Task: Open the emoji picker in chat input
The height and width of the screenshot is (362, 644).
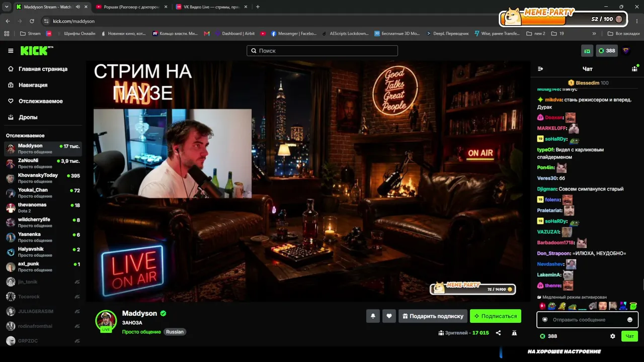Action: (630, 320)
